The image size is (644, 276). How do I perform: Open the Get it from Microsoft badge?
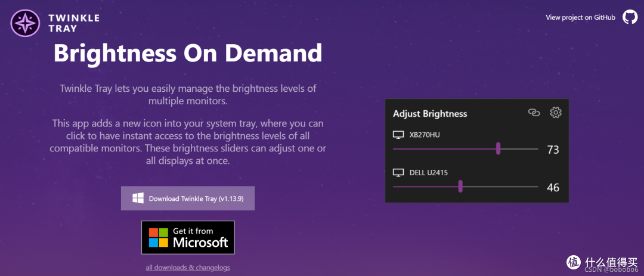point(188,237)
